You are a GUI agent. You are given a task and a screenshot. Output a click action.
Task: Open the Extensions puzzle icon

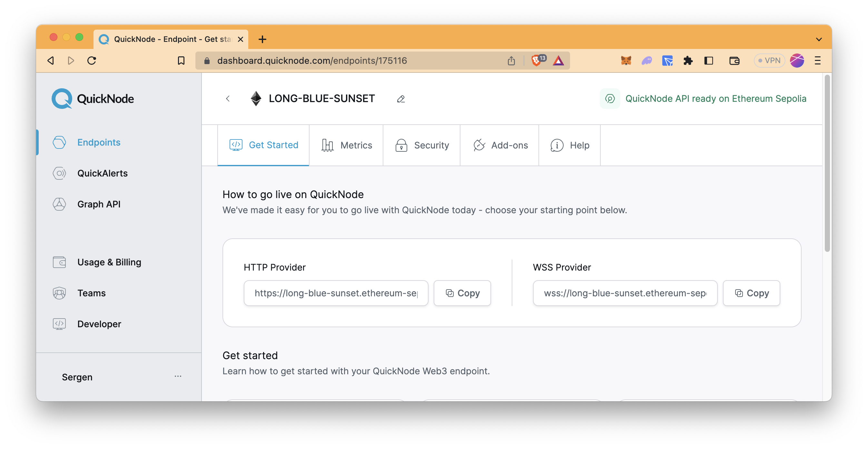(x=688, y=61)
